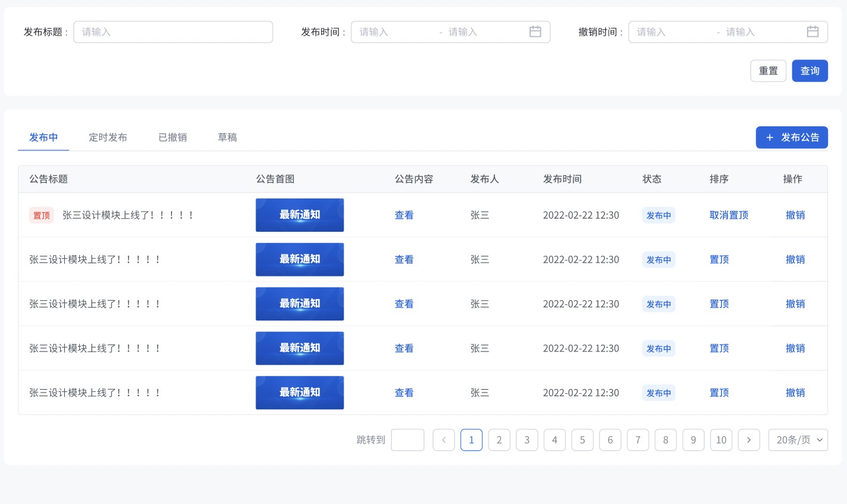Screen dimensions: 847x504
Task: Go to page 4
Action: coord(555,440)
